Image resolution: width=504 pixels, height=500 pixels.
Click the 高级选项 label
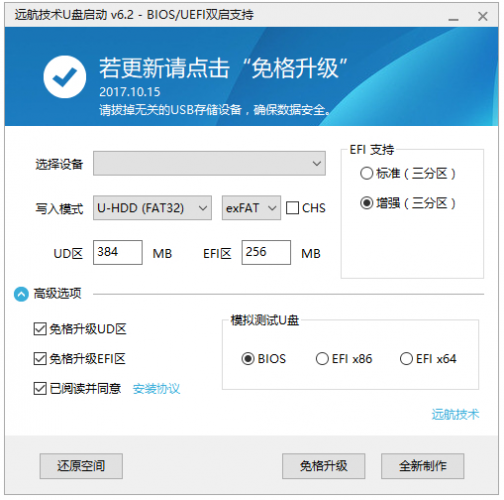point(57,294)
